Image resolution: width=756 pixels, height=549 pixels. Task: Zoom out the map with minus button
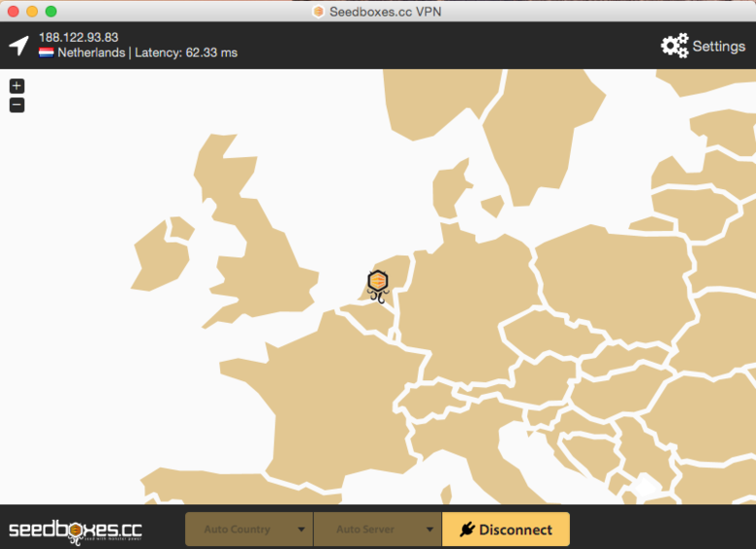[16, 105]
